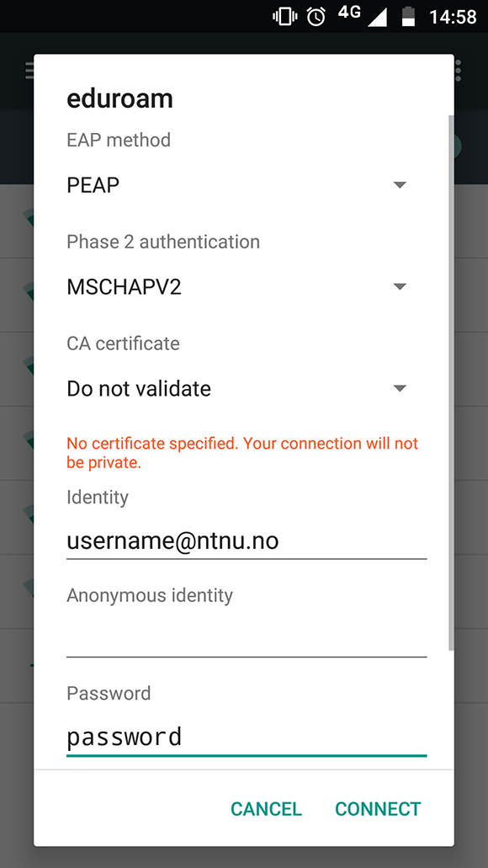488x868 pixels.
Task: Focus the Password input field
Action: [247, 738]
